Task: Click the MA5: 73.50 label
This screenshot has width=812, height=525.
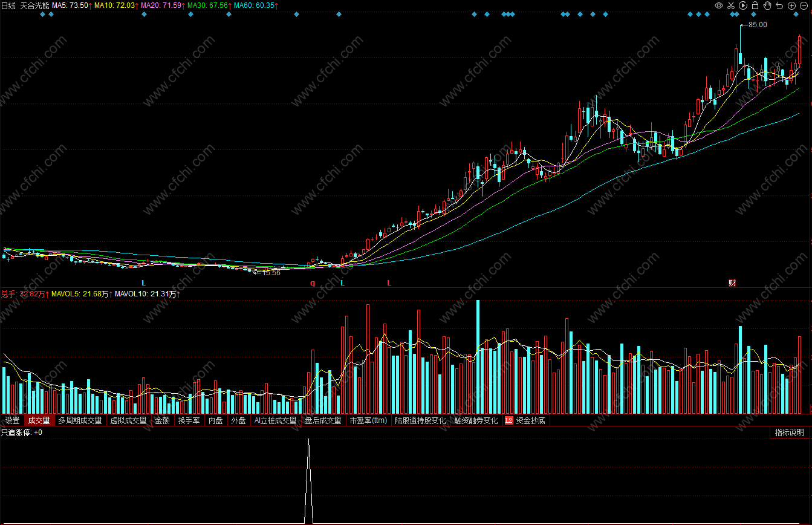Action: 72,5
